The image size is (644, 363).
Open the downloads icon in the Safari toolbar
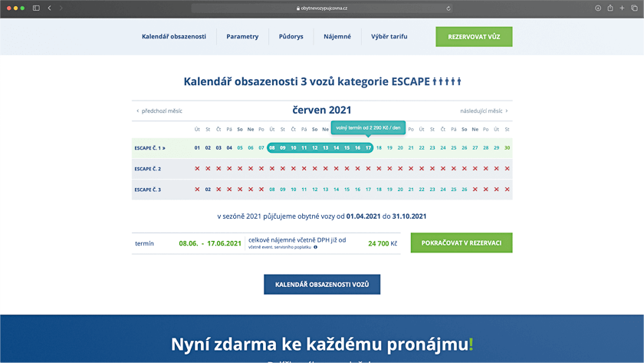point(598,8)
